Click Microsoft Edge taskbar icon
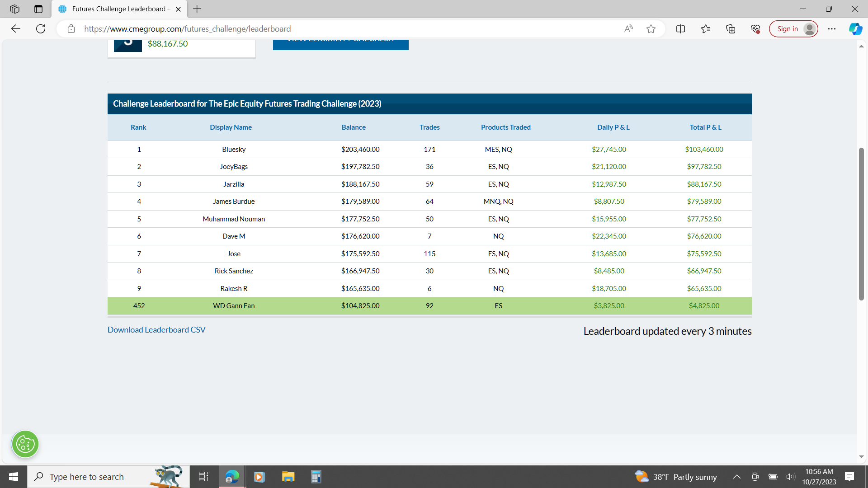The image size is (868, 488). [x=232, y=477]
